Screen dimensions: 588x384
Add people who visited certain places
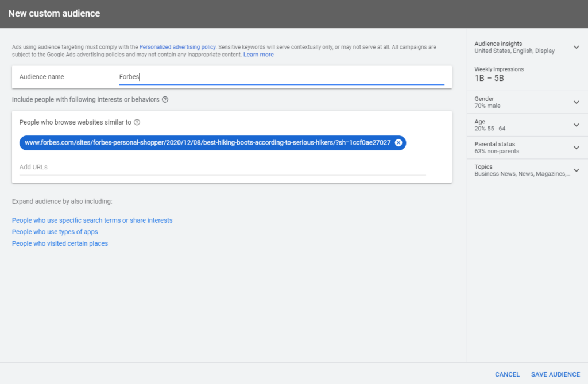tap(60, 244)
